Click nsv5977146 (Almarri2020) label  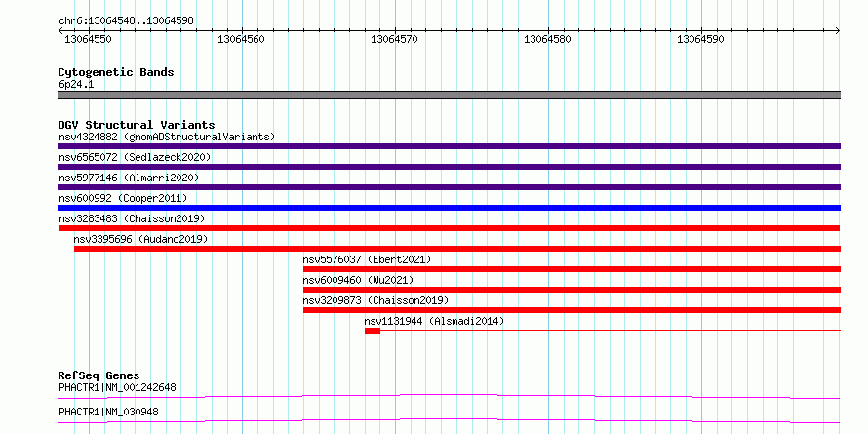pos(129,178)
